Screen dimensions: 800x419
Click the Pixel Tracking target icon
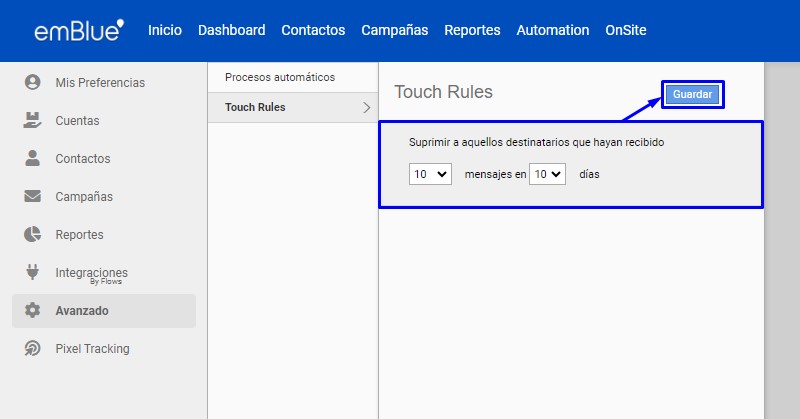pyautogui.click(x=33, y=349)
